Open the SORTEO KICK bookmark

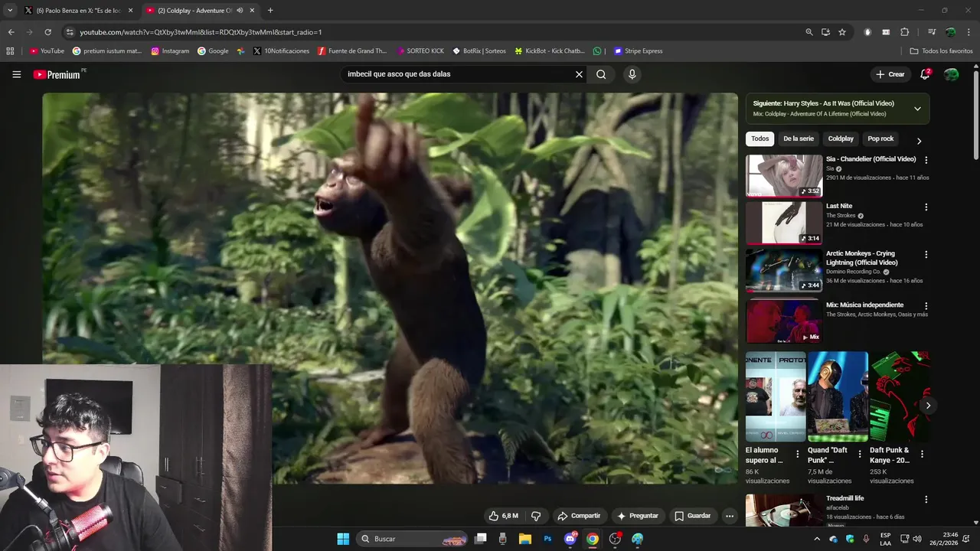tap(420, 51)
